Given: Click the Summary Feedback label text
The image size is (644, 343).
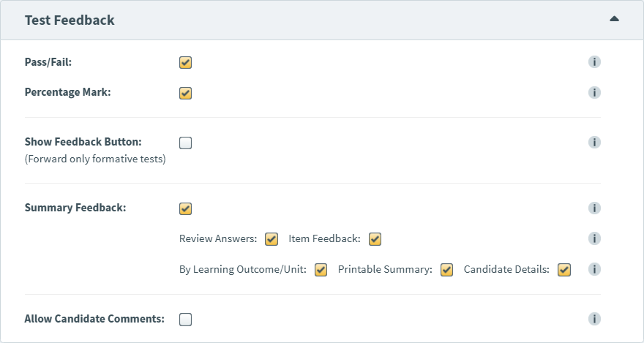Looking at the screenshot, I should [x=75, y=208].
